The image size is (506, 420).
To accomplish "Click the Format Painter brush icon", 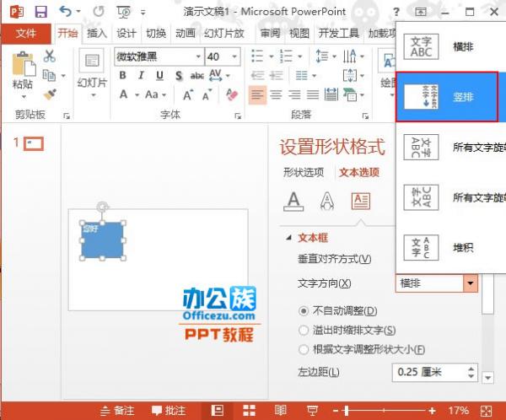I will pos(50,94).
